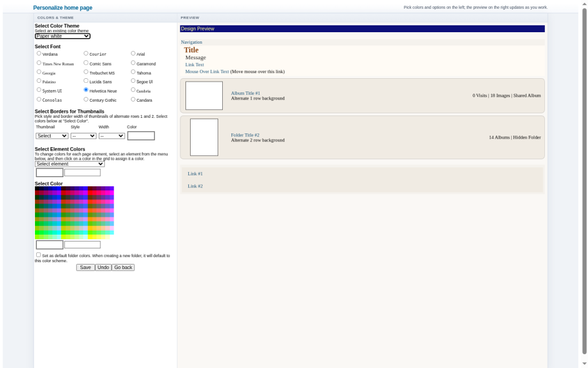This screenshot has width=588, height=368.
Task: Open the border Style dropdown
Action: (x=83, y=136)
